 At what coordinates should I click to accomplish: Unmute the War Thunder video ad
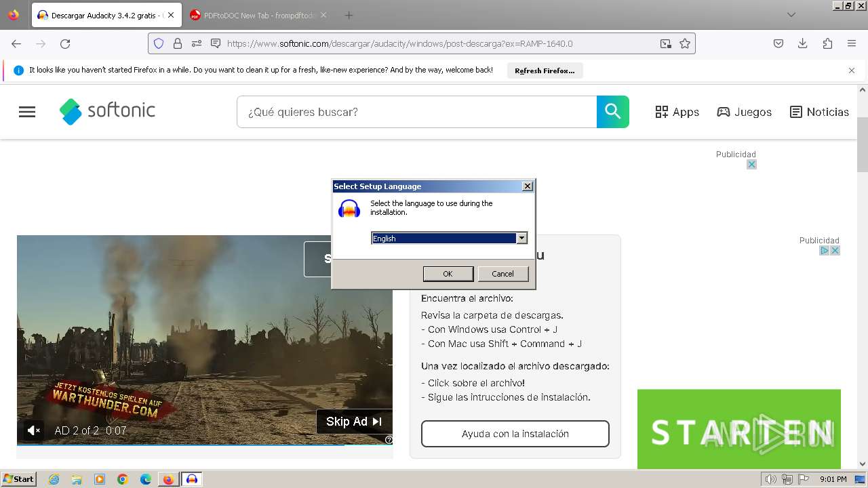tap(33, 430)
